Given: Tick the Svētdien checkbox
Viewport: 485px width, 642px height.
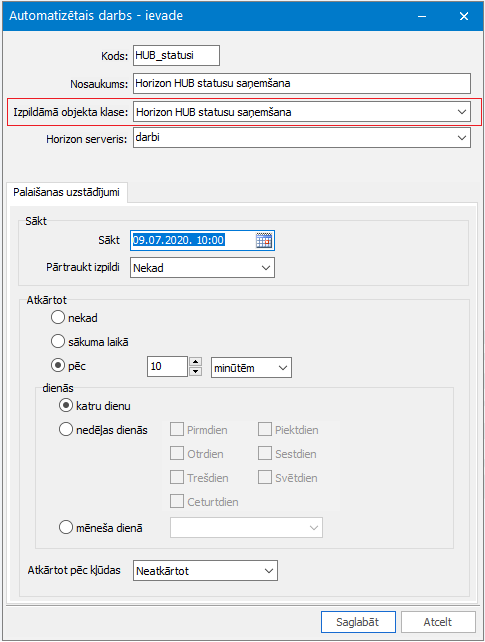Looking at the screenshot, I should tap(265, 477).
